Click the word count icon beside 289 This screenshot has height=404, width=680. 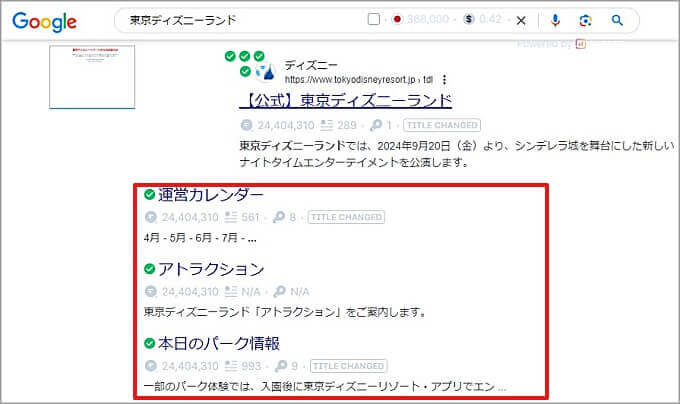(326, 125)
